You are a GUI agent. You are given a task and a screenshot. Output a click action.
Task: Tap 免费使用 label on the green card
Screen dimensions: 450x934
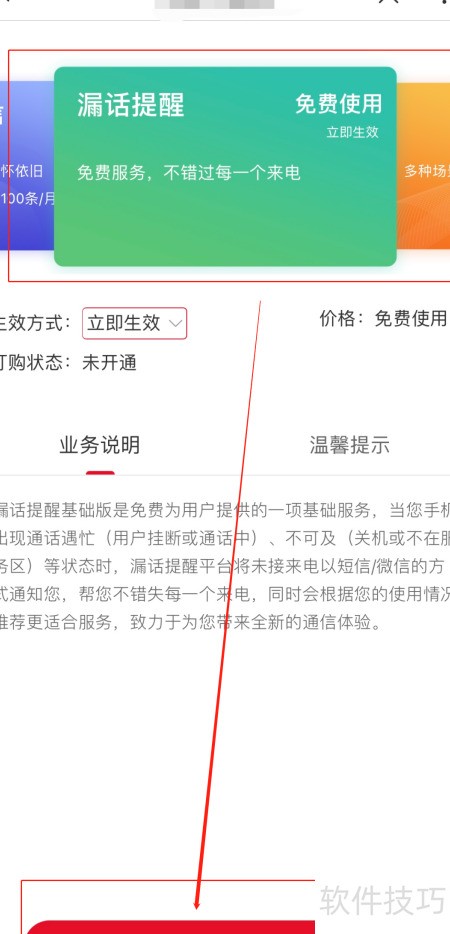click(x=339, y=104)
